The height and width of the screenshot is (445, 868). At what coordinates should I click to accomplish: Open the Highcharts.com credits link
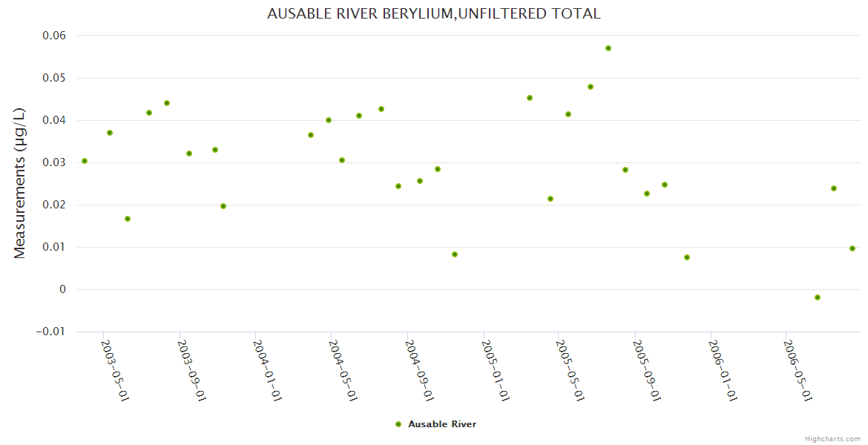[832, 438]
